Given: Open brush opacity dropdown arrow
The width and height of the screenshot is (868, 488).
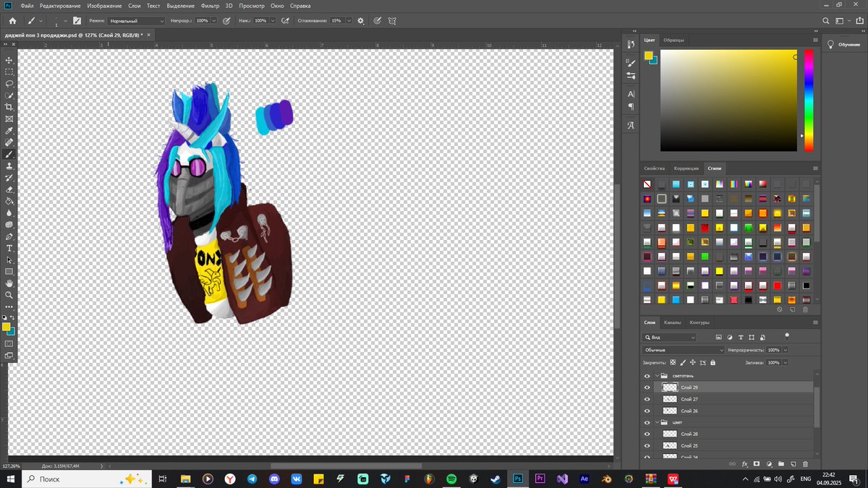Looking at the screenshot, I should point(213,21).
